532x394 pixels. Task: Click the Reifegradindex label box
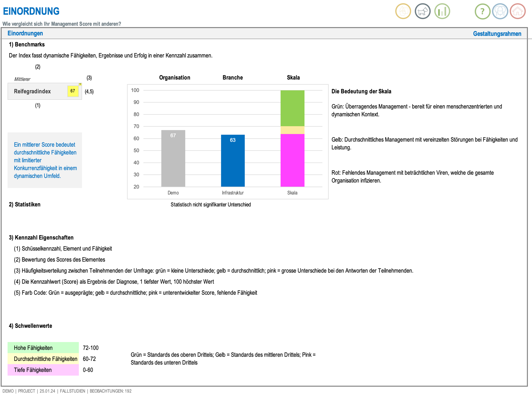coord(45,91)
